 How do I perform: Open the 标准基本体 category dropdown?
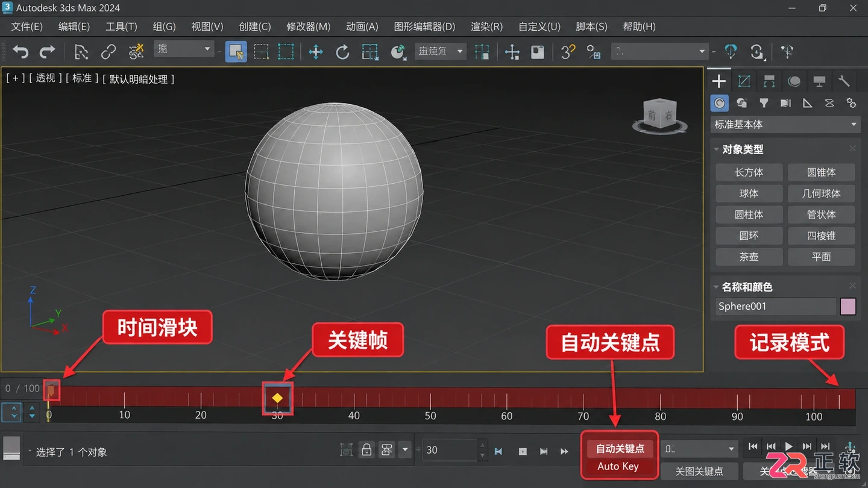coord(785,124)
